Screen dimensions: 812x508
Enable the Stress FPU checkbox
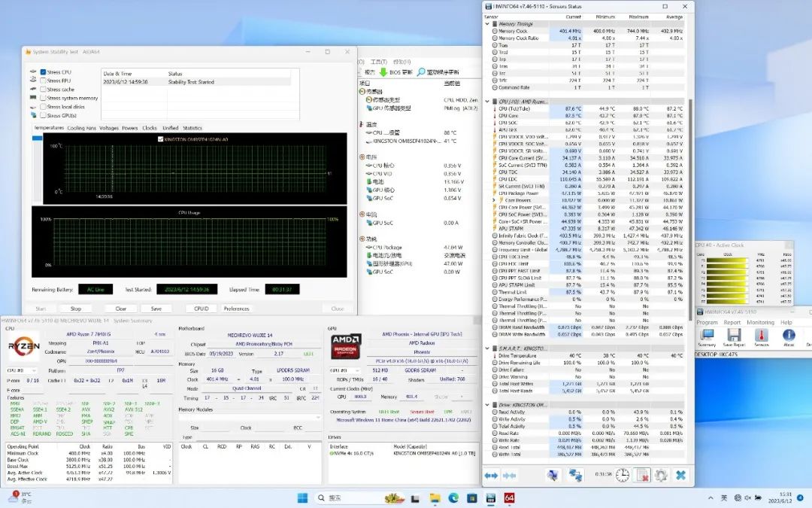tap(44, 81)
